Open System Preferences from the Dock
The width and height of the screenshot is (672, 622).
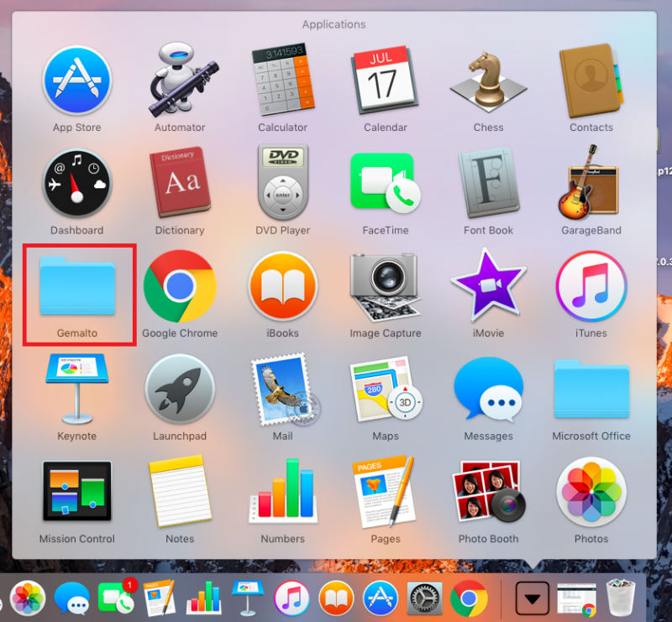pyautogui.click(x=424, y=598)
